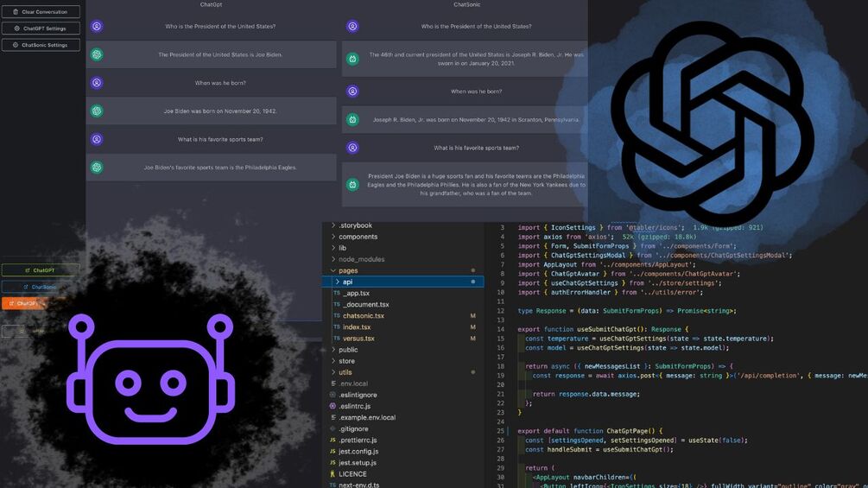Expand the lib folder chevron
The image size is (868, 488).
tap(333, 248)
